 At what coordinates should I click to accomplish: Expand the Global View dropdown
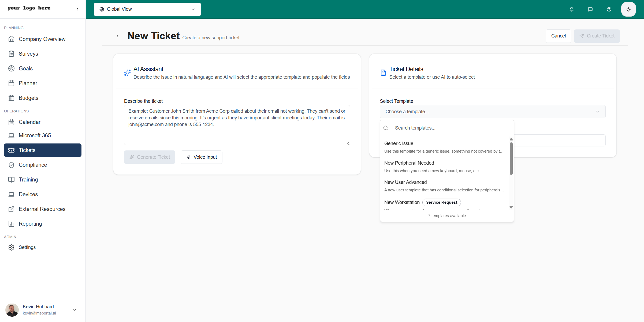(147, 9)
